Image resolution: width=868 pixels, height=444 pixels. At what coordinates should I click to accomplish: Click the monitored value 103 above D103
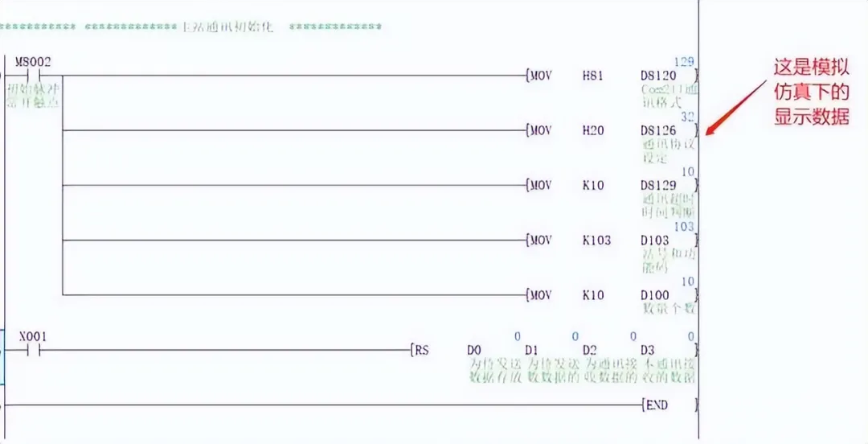684,226
